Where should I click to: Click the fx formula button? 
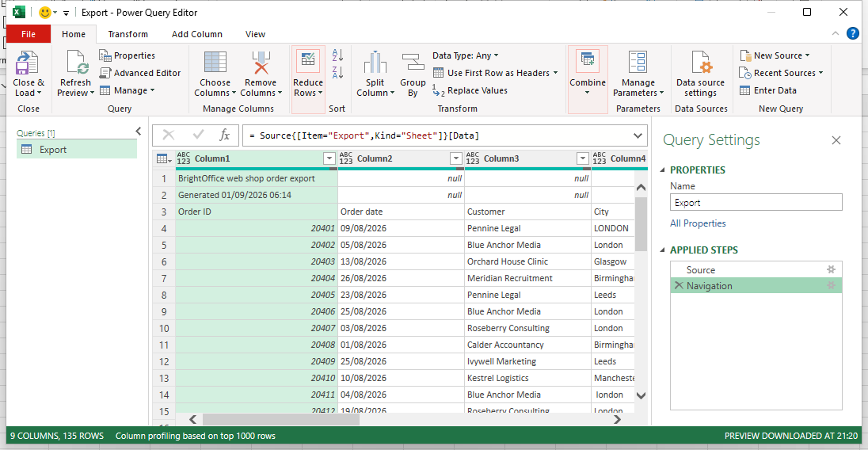(224, 135)
